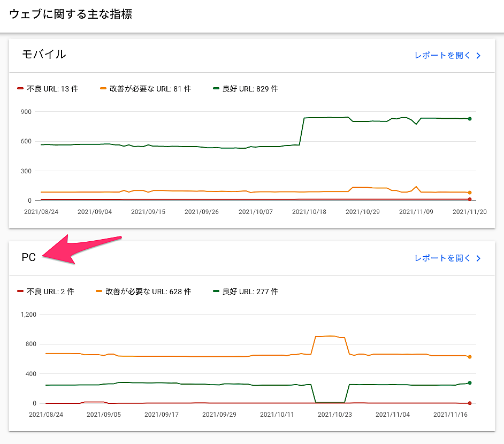This screenshot has height=444, width=504.
Task: Select the PC 改善が必要な URL: 628 件 legend
Action: click(143, 292)
